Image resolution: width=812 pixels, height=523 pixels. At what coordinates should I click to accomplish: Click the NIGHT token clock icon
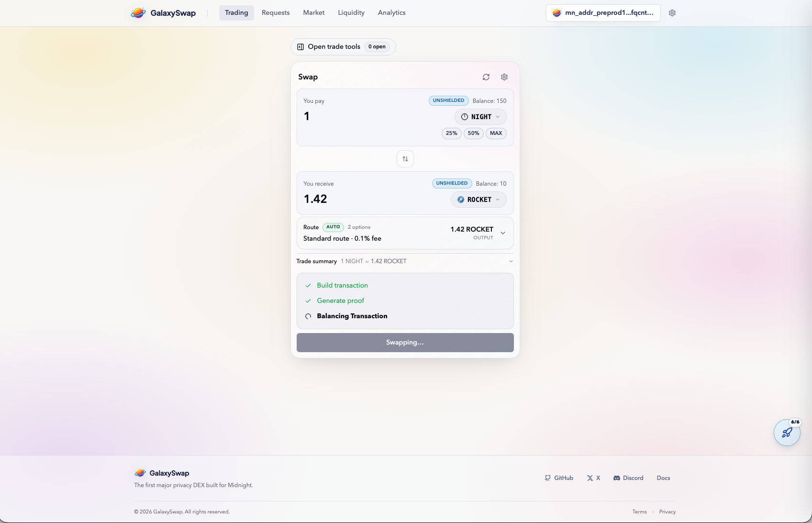point(464,116)
